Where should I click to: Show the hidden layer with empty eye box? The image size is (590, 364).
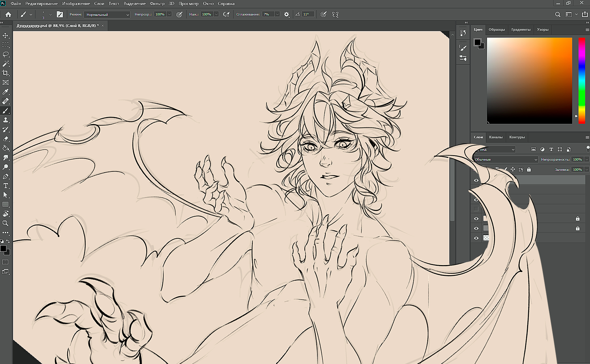tap(476, 209)
